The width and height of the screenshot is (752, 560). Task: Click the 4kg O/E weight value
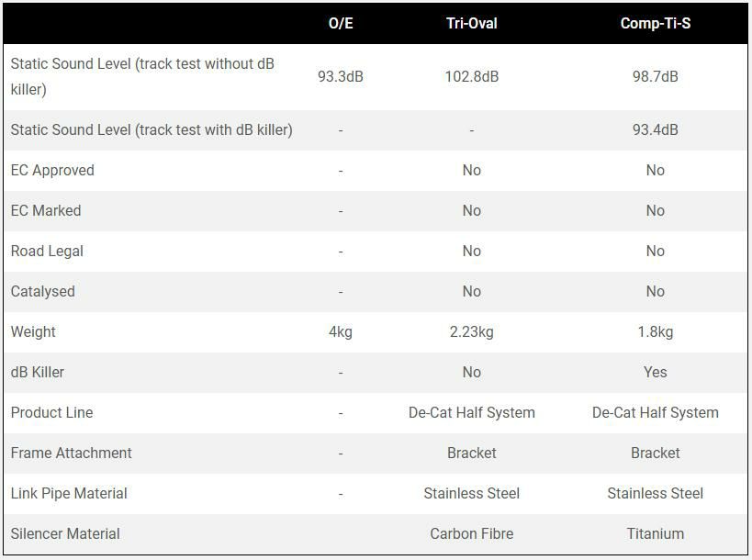point(341,332)
